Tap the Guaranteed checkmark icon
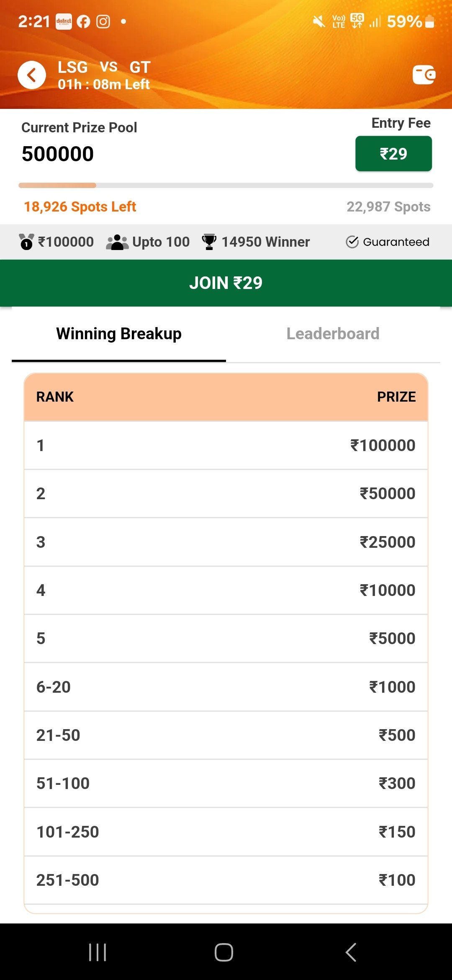 click(x=352, y=242)
